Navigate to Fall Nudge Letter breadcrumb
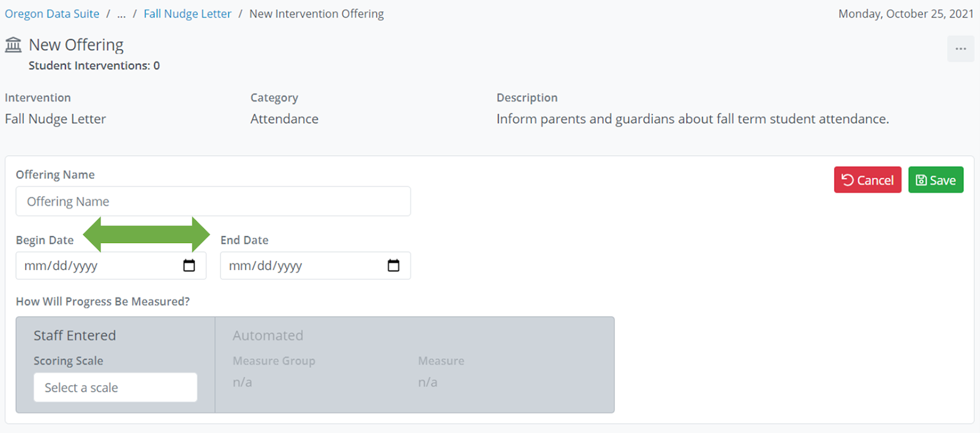This screenshot has height=433, width=980. click(187, 13)
